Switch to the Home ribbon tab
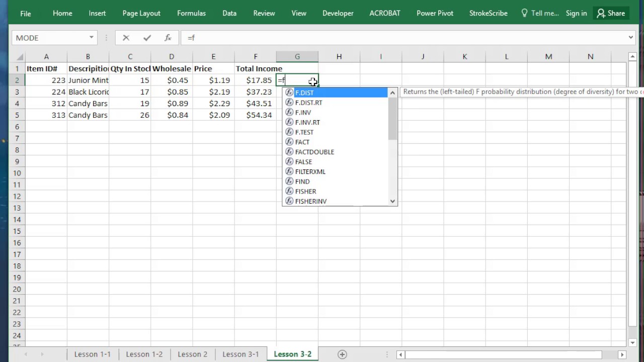This screenshot has height=362, width=644. 62,14
